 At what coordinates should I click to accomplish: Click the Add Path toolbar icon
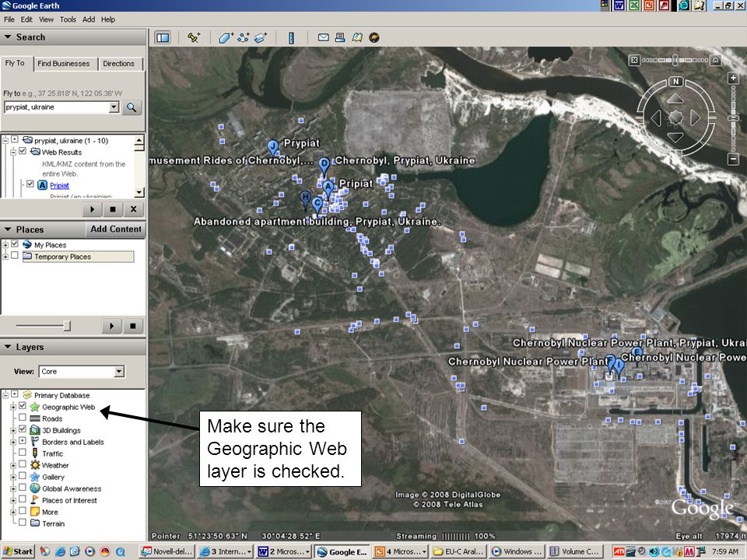tap(244, 37)
